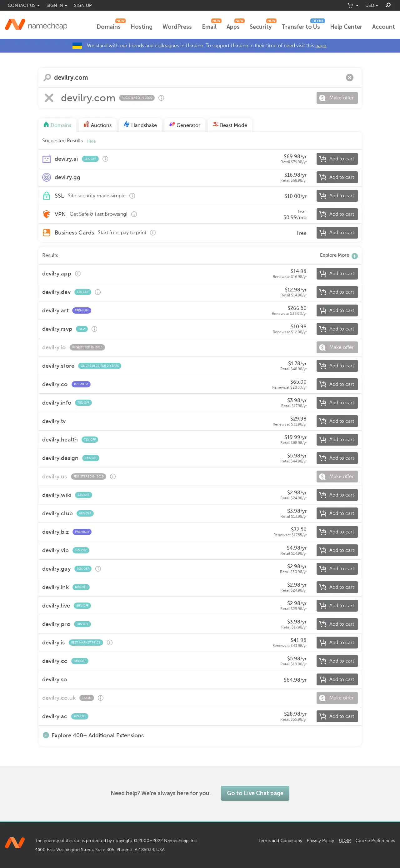
Task: Hide the Suggested Results section
Action: (x=91, y=141)
